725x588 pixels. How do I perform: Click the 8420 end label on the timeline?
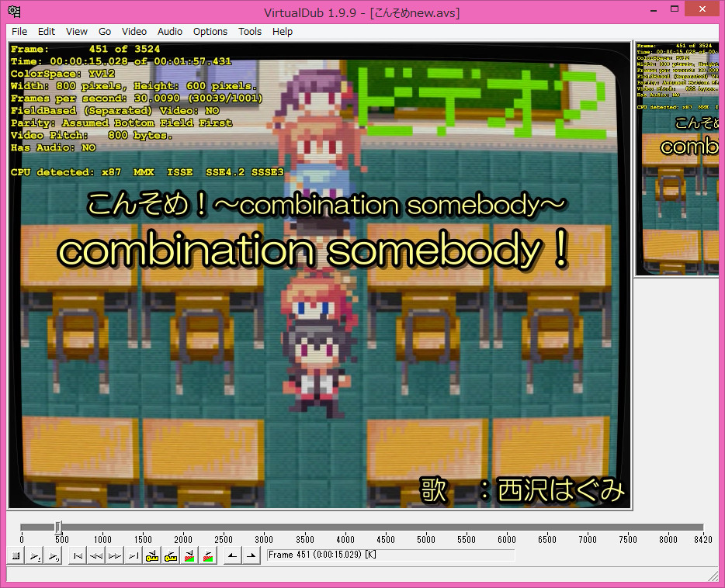[702, 539]
